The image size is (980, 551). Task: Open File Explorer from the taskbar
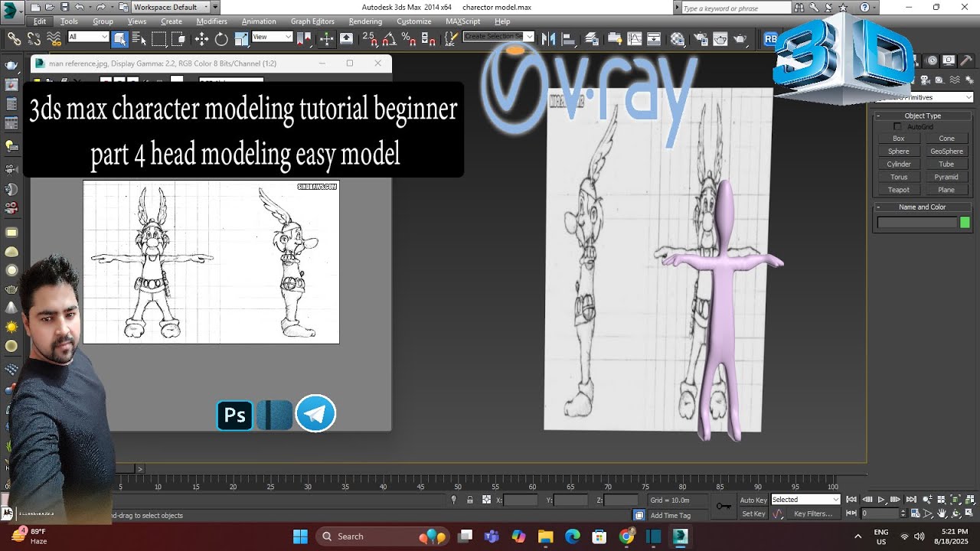[545, 536]
